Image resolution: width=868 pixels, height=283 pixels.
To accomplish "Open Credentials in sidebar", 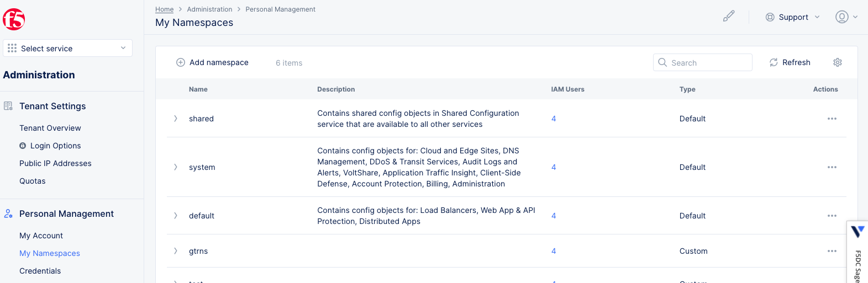I will tap(40, 271).
